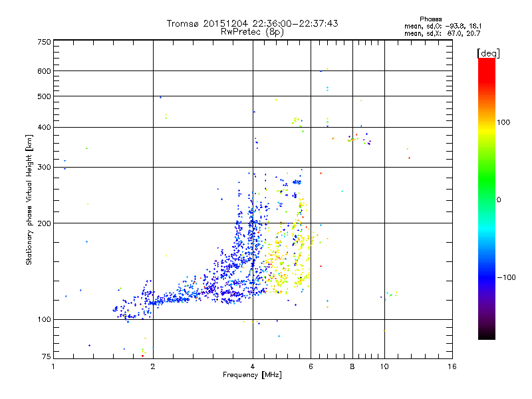Click the colorbar tick label '-100'

coord(506,277)
